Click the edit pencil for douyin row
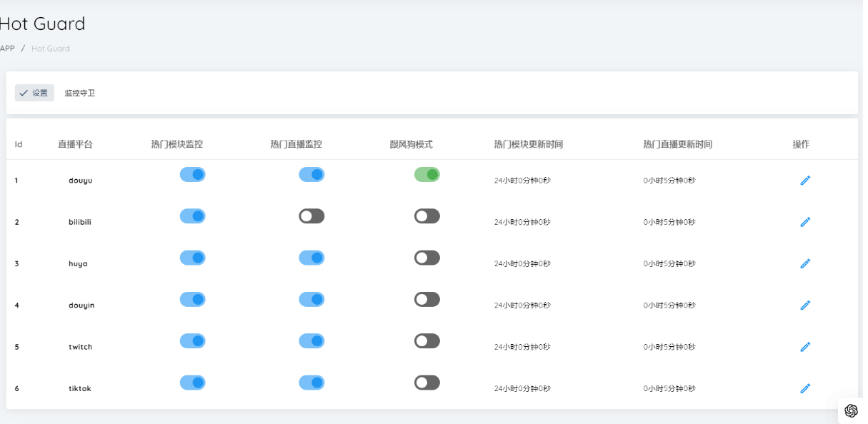The height and width of the screenshot is (424, 868). [x=805, y=306]
